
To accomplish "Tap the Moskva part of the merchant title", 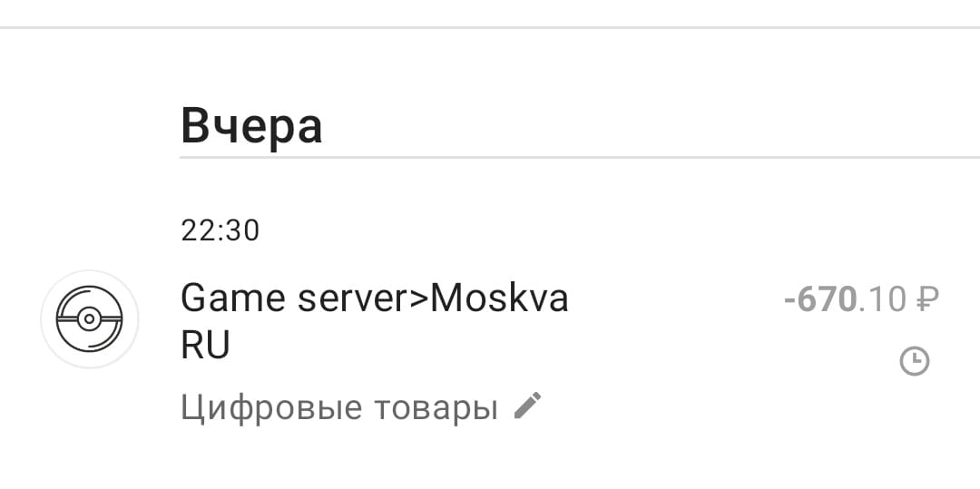I will coord(499,298).
